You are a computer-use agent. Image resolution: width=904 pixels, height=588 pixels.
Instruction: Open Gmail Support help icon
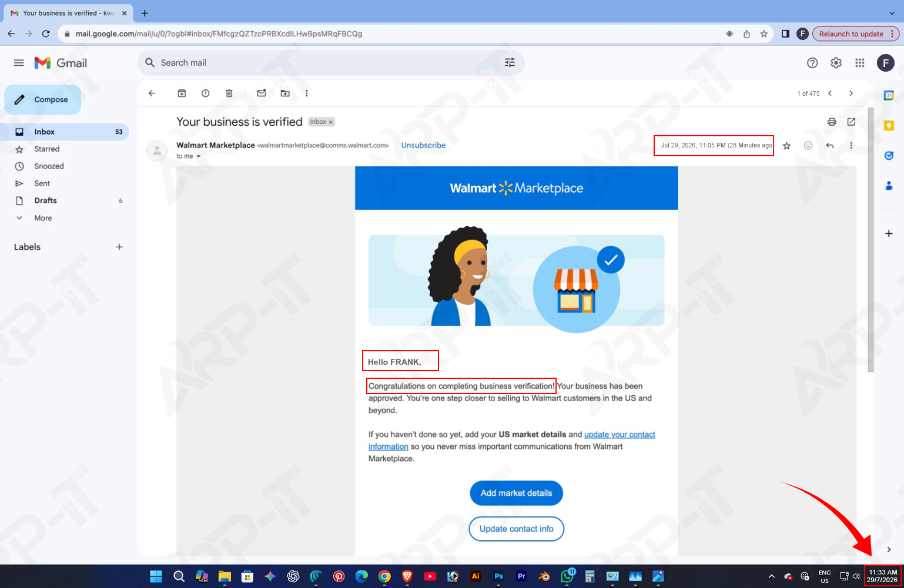(x=812, y=63)
